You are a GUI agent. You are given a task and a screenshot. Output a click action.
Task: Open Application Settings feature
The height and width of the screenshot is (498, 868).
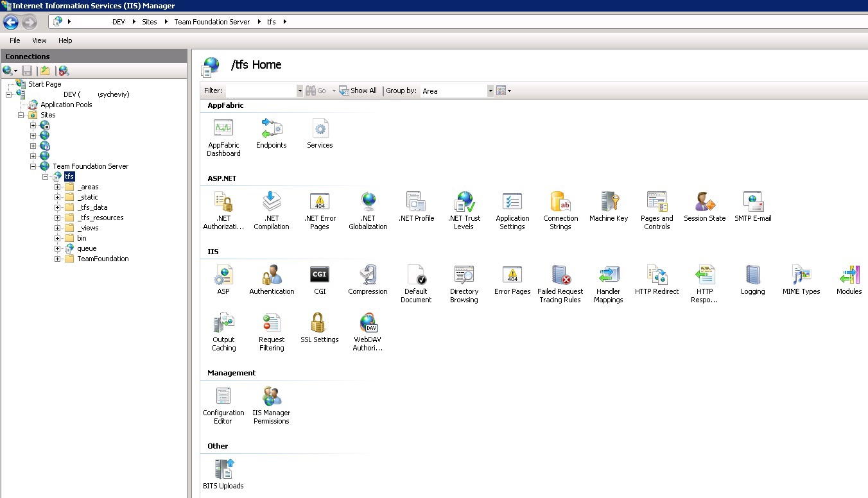pyautogui.click(x=512, y=210)
